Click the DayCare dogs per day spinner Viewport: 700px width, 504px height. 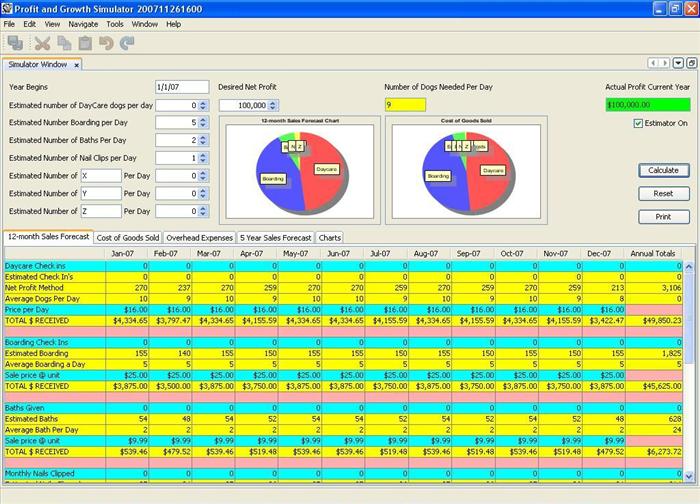[x=203, y=105]
